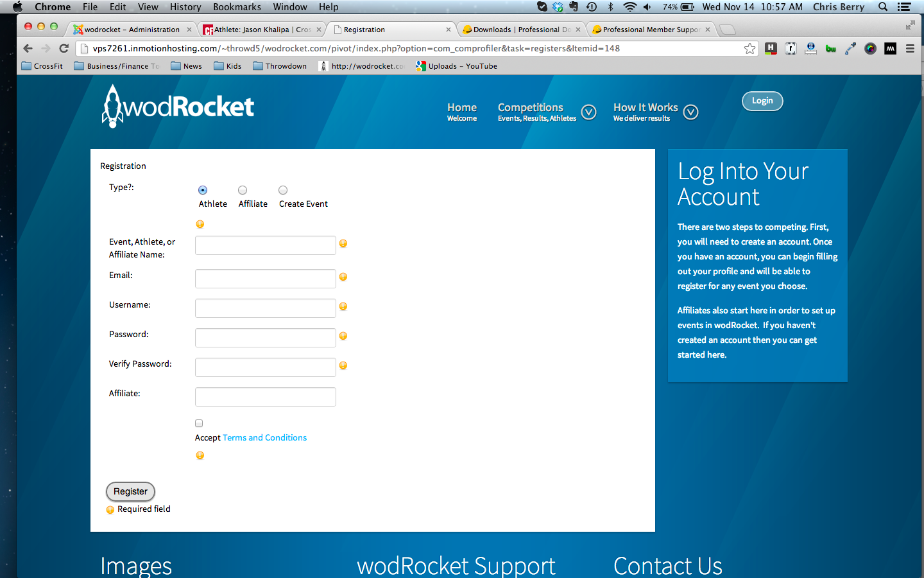Click the Wi-Fi status icon
Image resolution: width=924 pixels, height=578 pixels.
point(629,6)
